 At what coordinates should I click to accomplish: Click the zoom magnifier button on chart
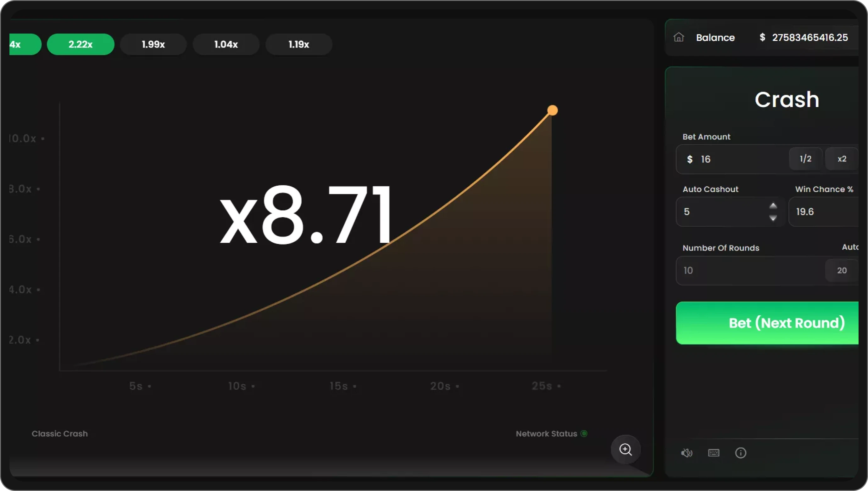point(626,449)
